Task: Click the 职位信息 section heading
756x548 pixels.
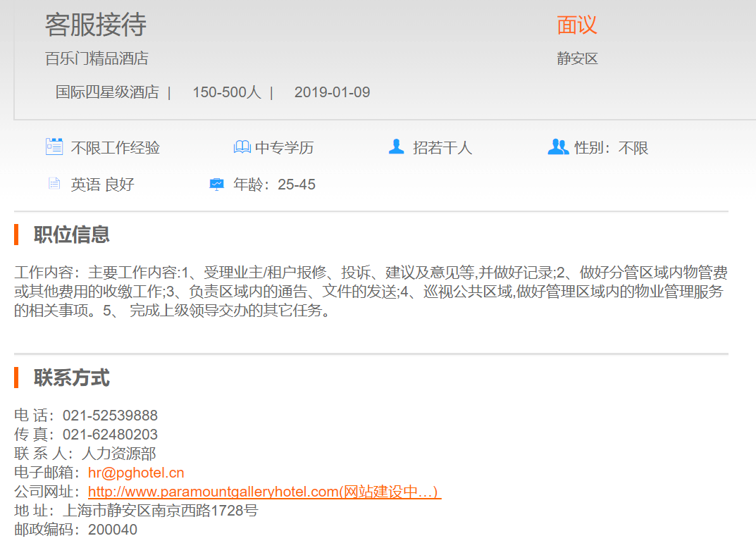Action: [72, 235]
